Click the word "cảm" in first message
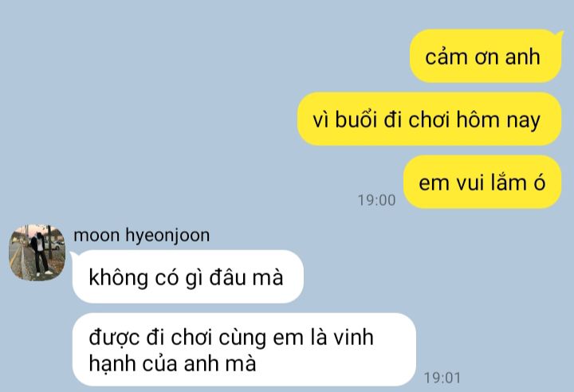The height and width of the screenshot is (392, 574). 446,57
